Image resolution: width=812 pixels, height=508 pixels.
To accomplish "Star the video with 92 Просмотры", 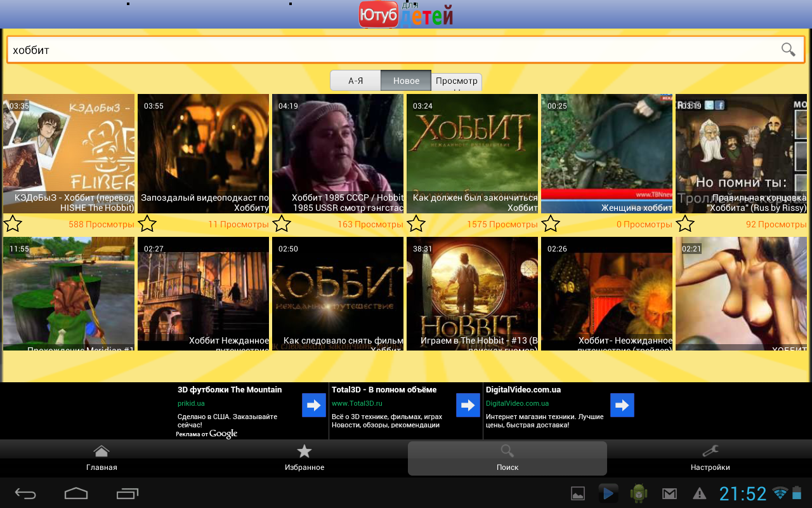I will [685, 224].
